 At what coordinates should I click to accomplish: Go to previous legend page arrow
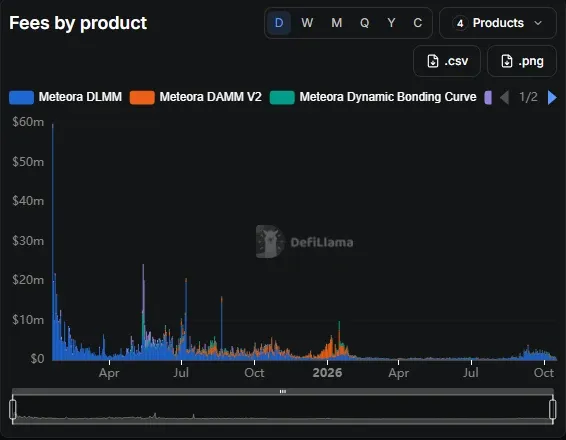click(x=505, y=97)
